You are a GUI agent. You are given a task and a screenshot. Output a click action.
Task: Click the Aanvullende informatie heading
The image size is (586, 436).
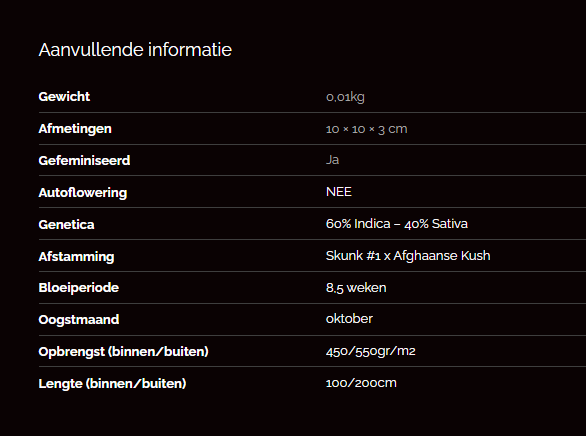coord(135,50)
